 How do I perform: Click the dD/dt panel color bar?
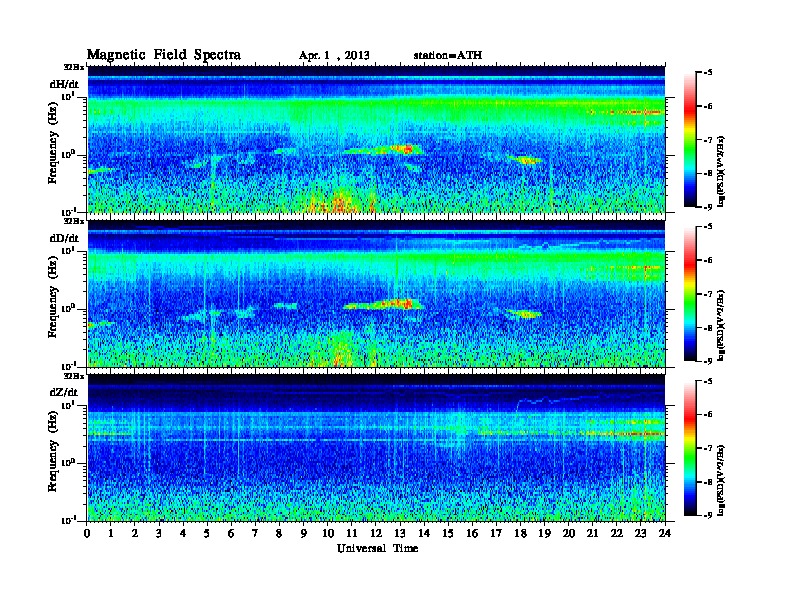point(690,294)
